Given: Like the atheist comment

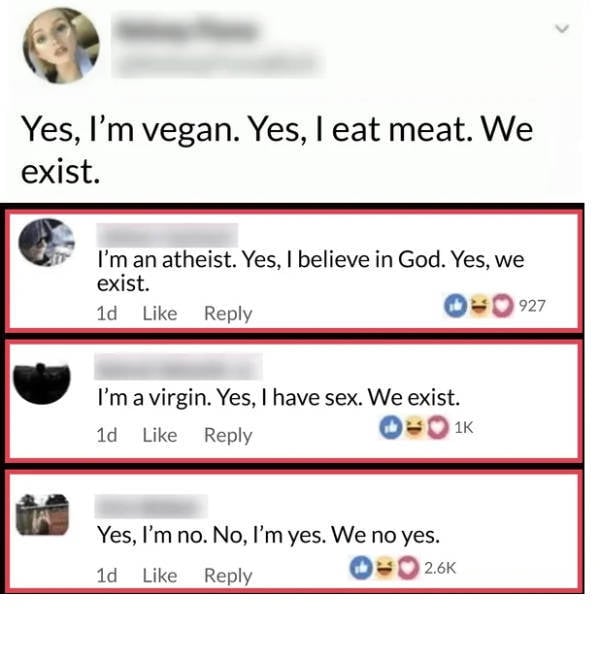Looking at the screenshot, I should tap(159, 313).
